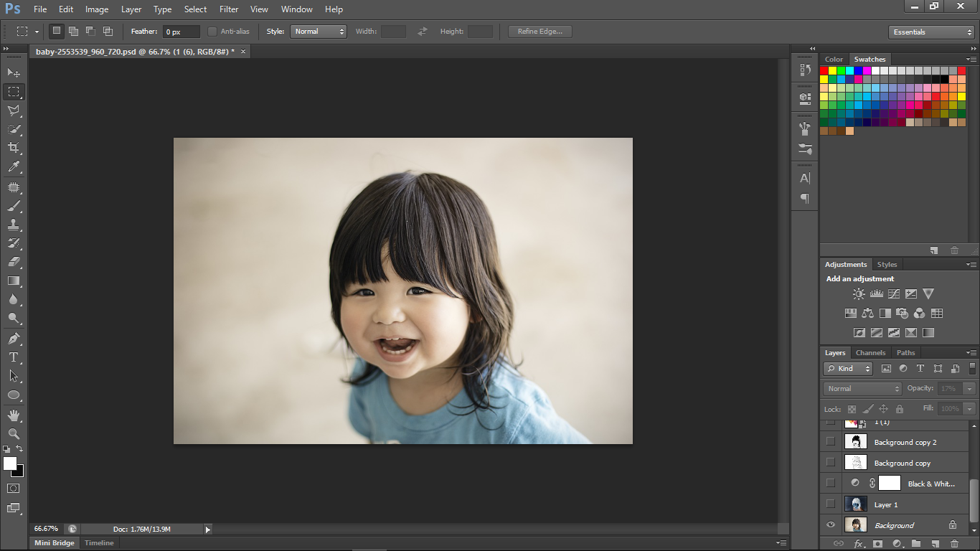Click the zoom percentage field 66.67%

click(46, 529)
